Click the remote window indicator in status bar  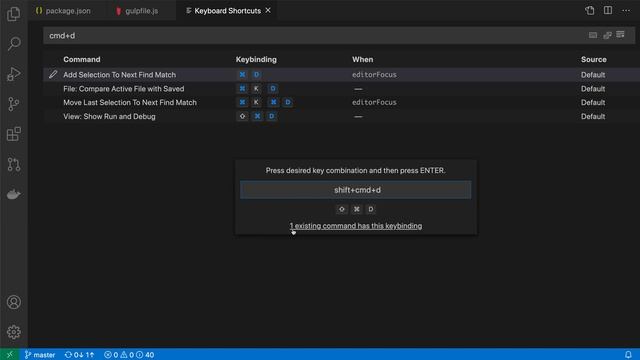coord(9,354)
